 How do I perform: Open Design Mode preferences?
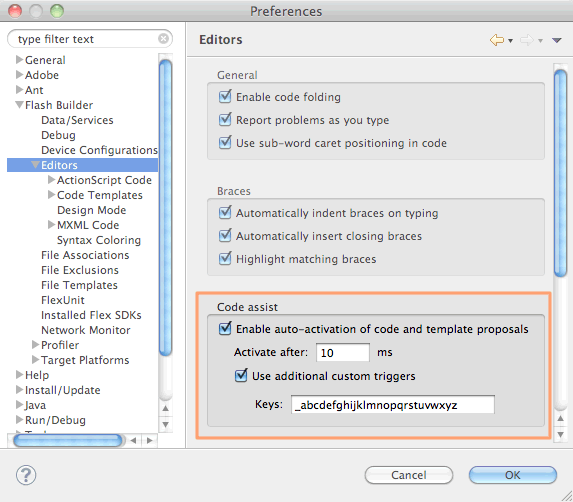(x=92, y=210)
